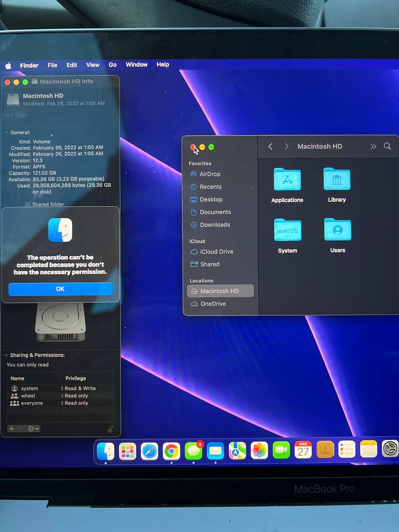
Task: Click the drive icon in Info window header
Action: tap(13, 99)
